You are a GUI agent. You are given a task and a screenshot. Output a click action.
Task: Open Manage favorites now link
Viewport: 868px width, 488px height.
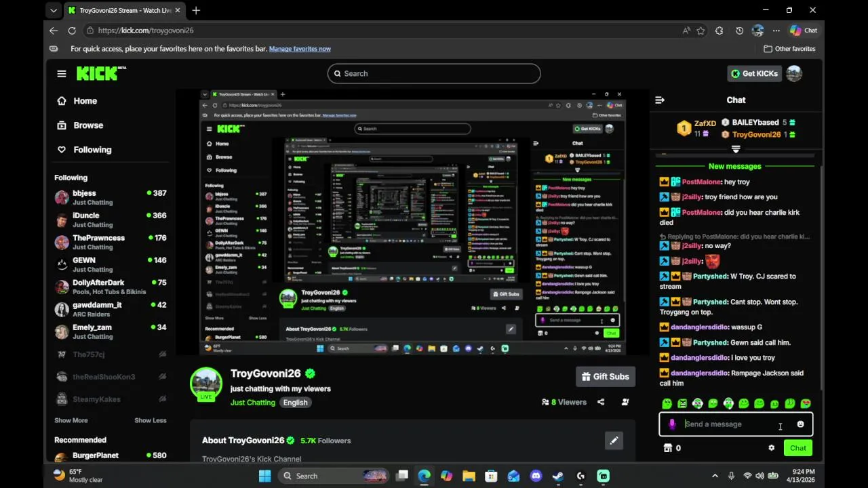pyautogui.click(x=300, y=49)
